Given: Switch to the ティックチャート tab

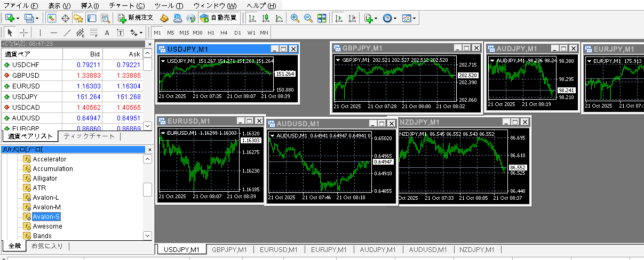Looking at the screenshot, I should coord(89,136).
